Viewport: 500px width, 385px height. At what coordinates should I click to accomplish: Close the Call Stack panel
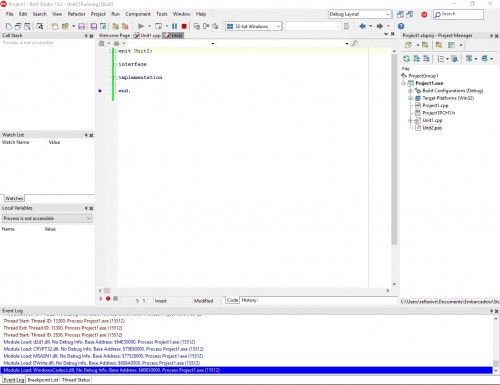[x=91, y=36]
